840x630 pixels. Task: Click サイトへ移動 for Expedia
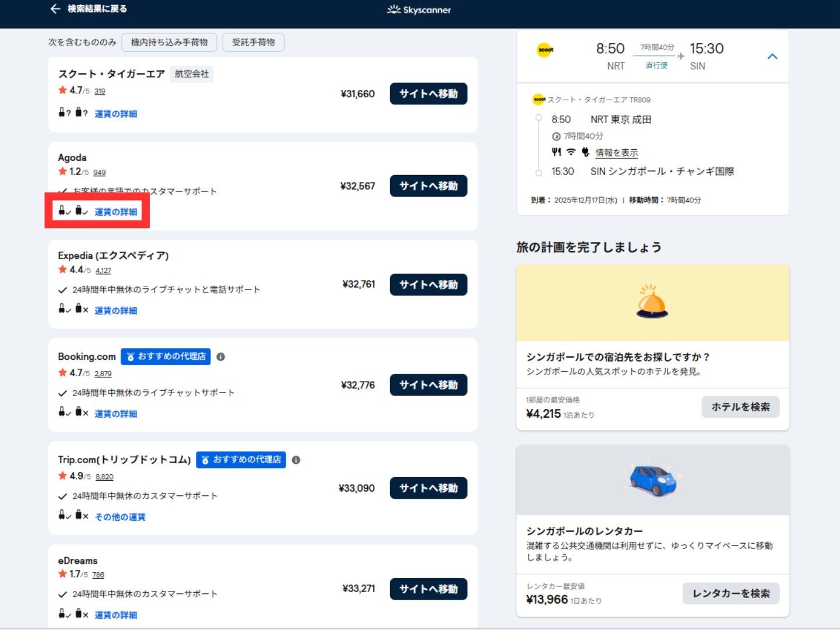coord(428,285)
